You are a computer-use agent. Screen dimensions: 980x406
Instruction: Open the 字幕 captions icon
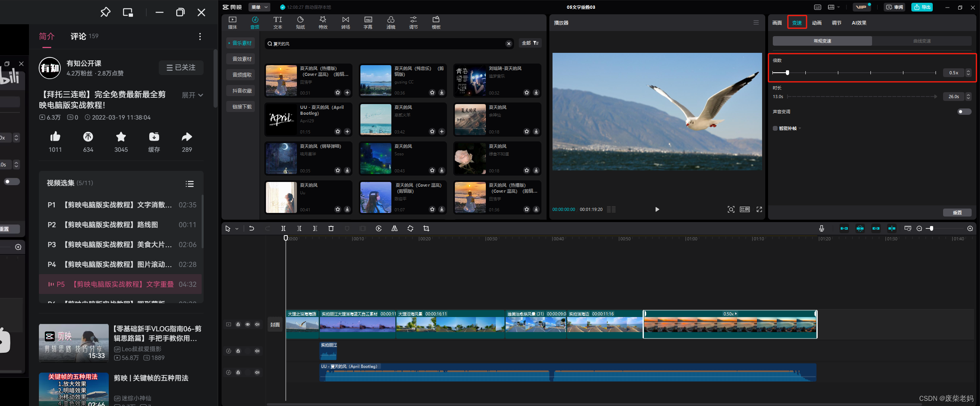point(368,23)
